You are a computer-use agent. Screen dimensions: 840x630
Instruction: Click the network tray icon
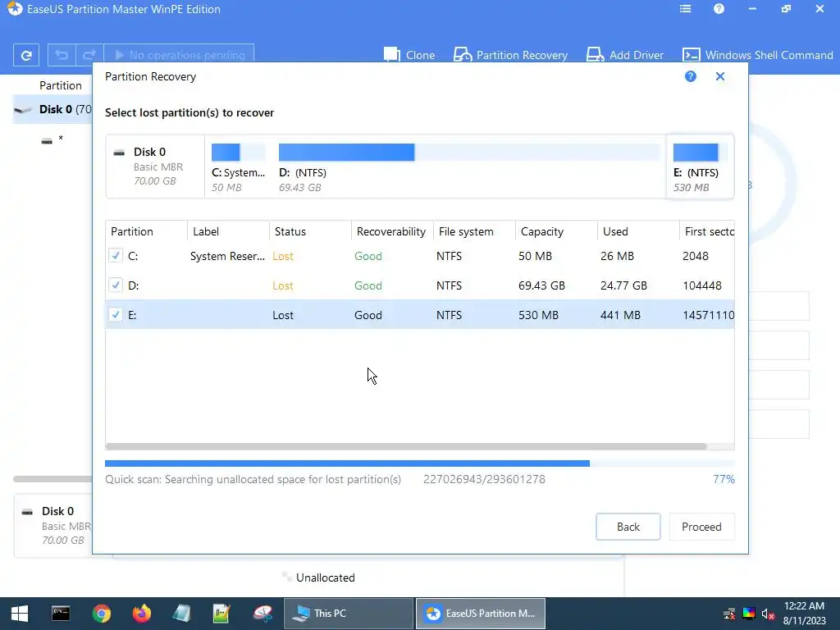(x=729, y=614)
